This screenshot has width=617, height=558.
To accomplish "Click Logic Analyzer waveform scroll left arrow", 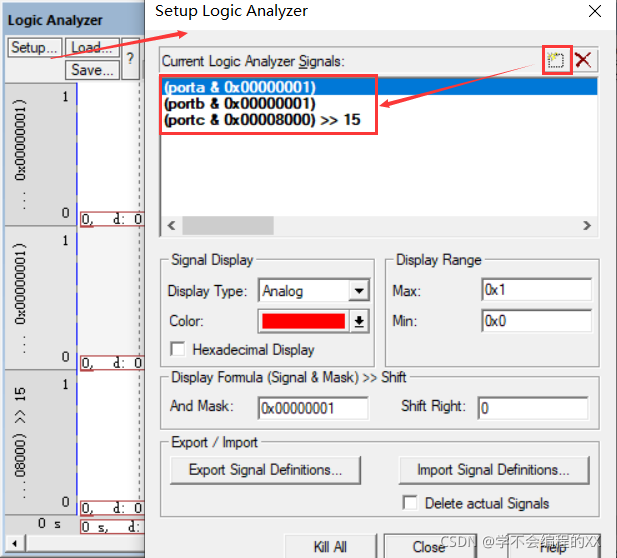I will point(15,544).
